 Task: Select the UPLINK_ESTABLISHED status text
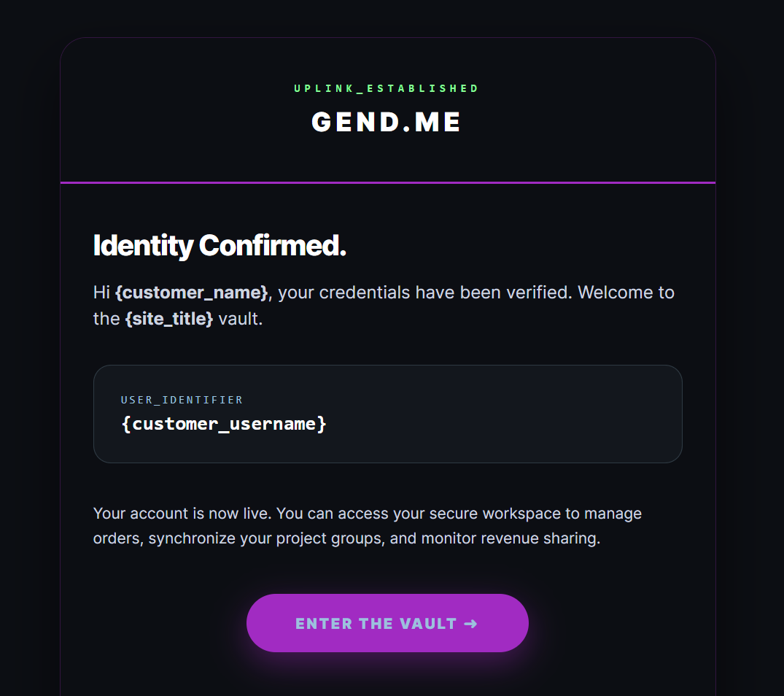pos(387,88)
